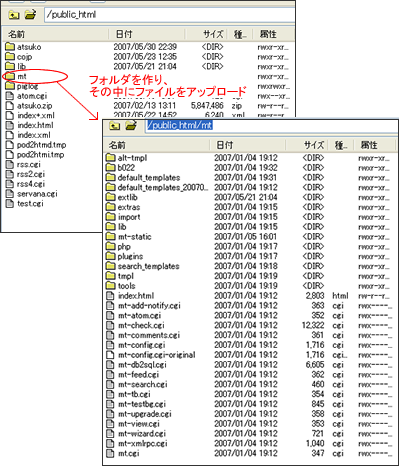Click the /public_html/mt path field
Image resolution: width=400 pixels, height=466 pixels.
pos(271,126)
